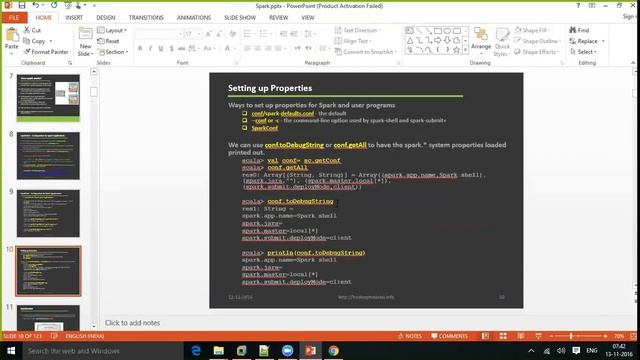Click the Reset slide button
Screen dimensions: 640x360
pyautogui.click(x=108, y=41)
